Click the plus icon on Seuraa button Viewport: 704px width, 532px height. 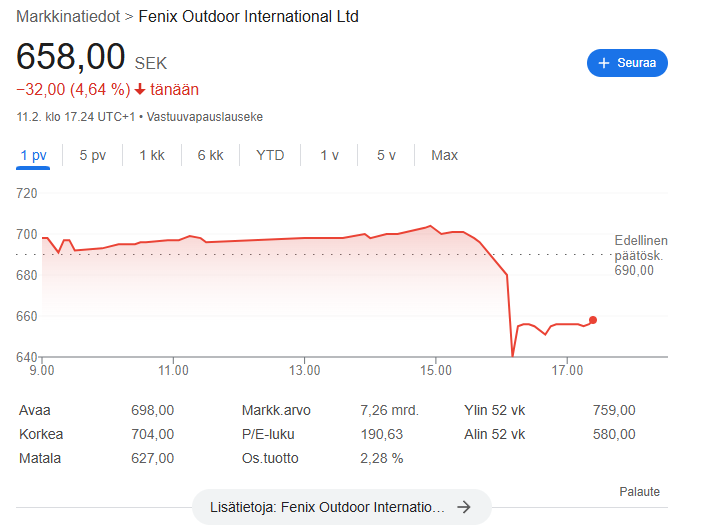click(x=603, y=63)
